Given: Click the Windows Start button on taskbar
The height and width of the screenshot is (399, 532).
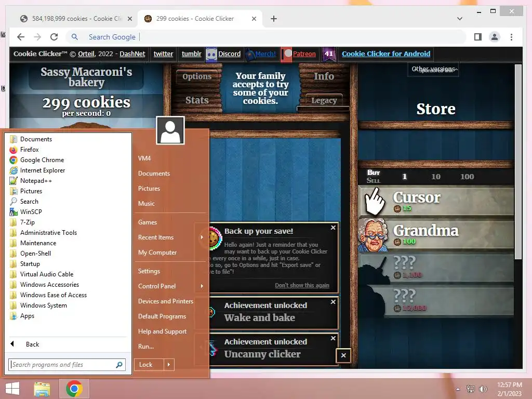Looking at the screenshot, I should [12, 389].
